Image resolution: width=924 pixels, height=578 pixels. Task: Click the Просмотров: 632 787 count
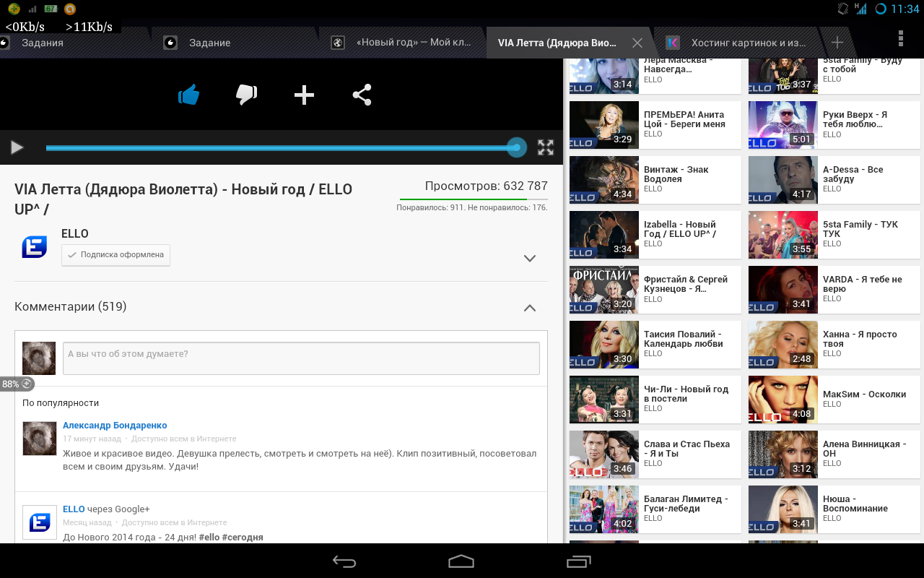pyautogui.click(x=486, y=186)
